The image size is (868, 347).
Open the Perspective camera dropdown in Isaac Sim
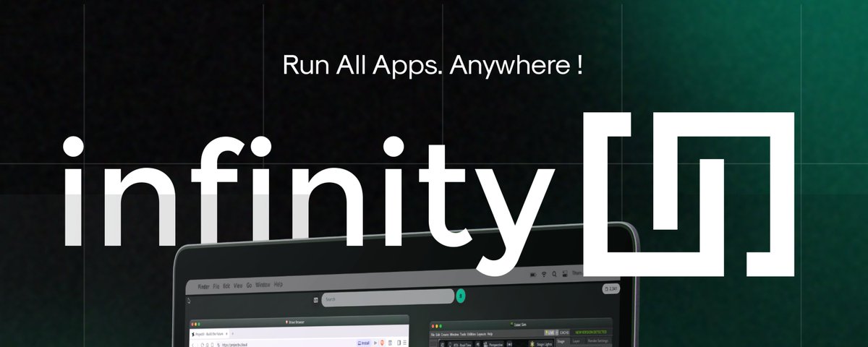pos(493,345)
